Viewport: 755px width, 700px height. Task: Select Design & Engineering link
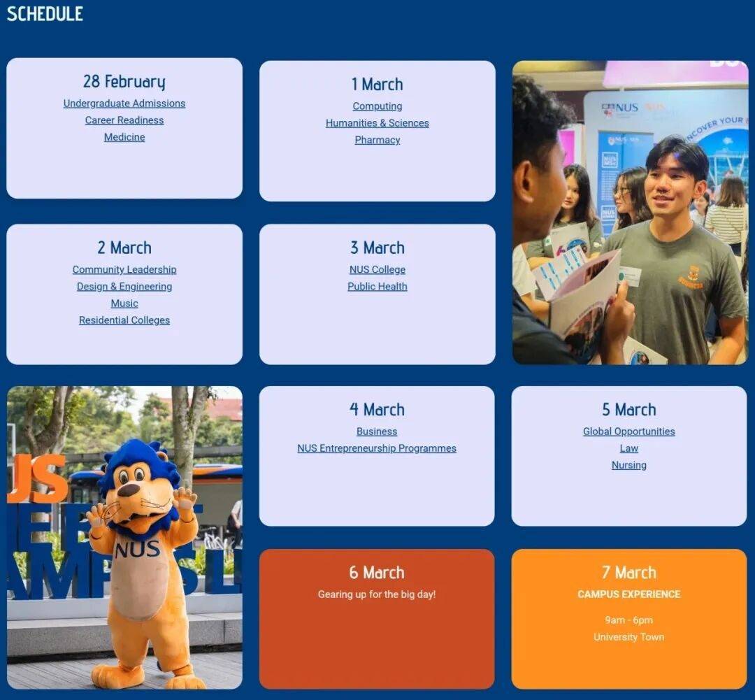click(124, 287)
